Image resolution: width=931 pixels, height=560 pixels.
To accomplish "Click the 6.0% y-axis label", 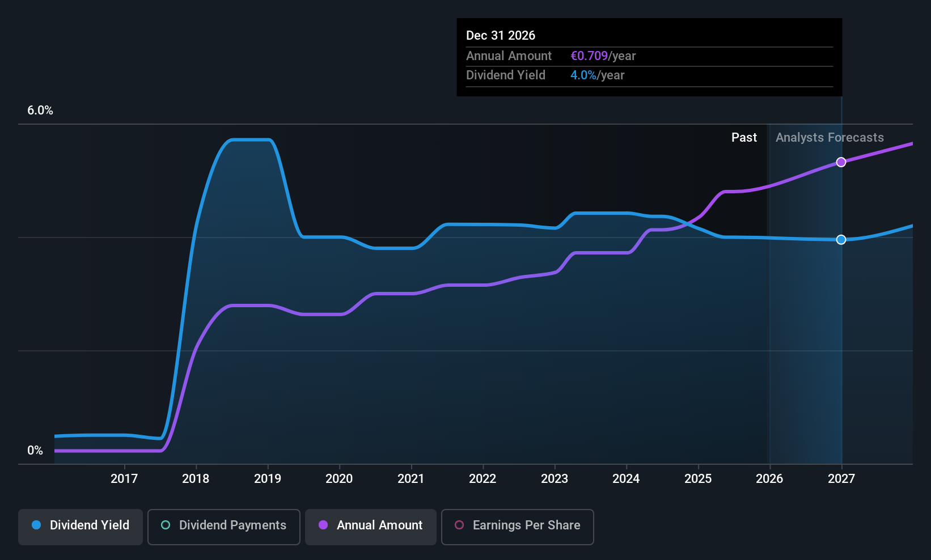I will point(40,111).
